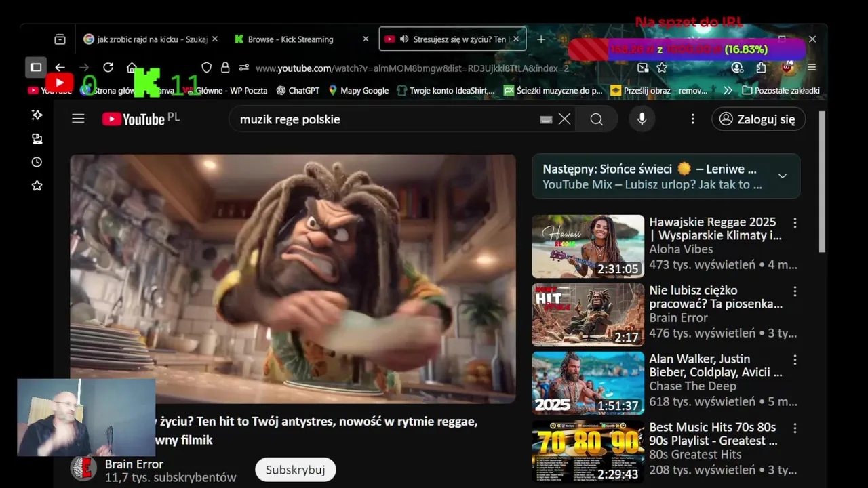Open site permissions icon in address bar

[243, 68]
